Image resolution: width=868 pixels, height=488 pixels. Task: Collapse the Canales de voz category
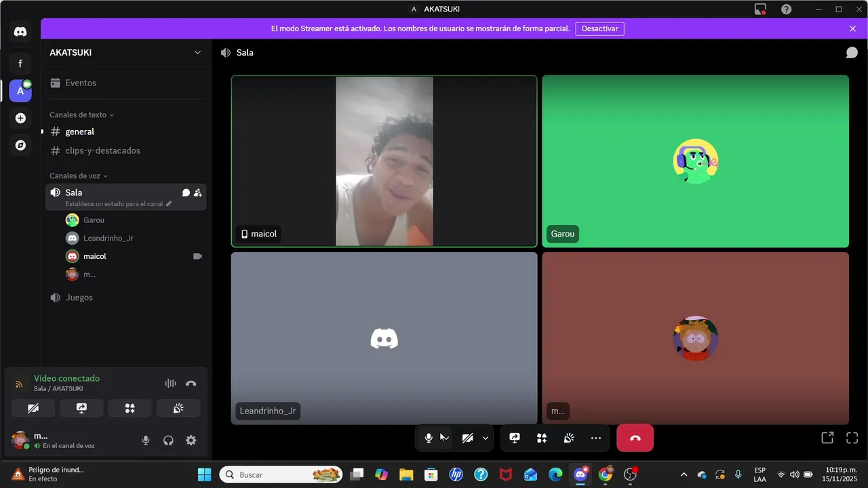pyautogui.click(x=79, y=176)
